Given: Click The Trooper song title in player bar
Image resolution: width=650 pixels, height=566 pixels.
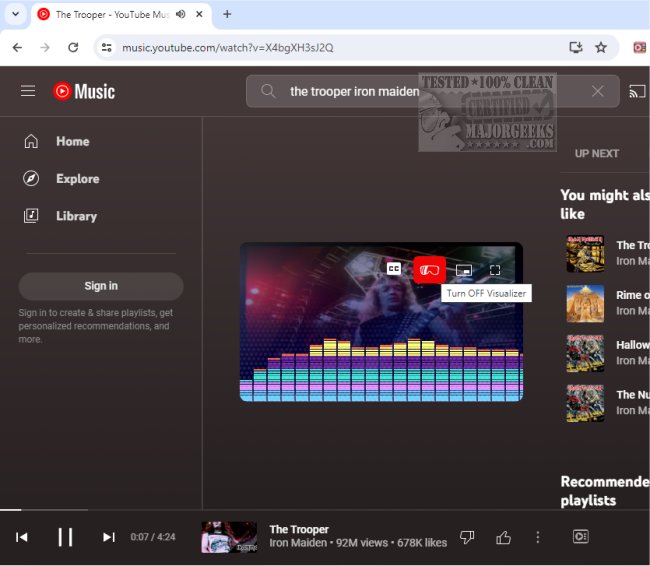Looking at the screenshot, I should pyautogui.click(x=299, y=530).
